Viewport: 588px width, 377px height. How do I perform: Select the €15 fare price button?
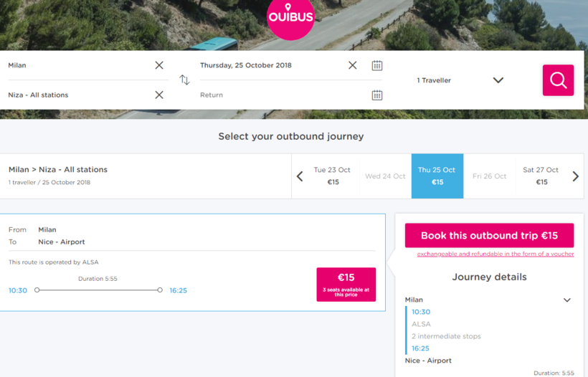346,284
